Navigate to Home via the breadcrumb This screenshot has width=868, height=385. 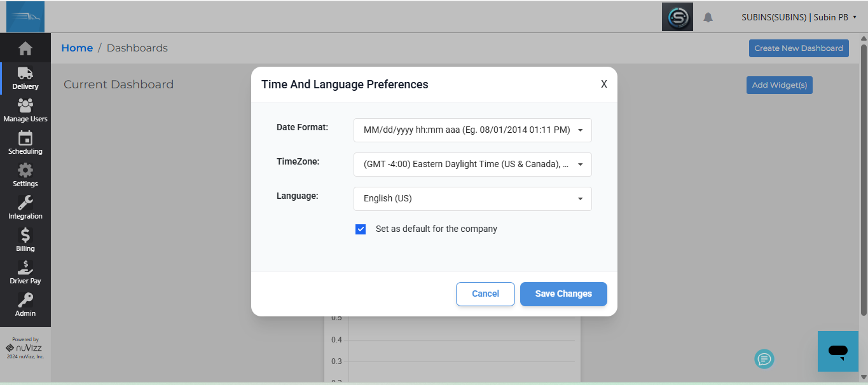coord(77,48)
